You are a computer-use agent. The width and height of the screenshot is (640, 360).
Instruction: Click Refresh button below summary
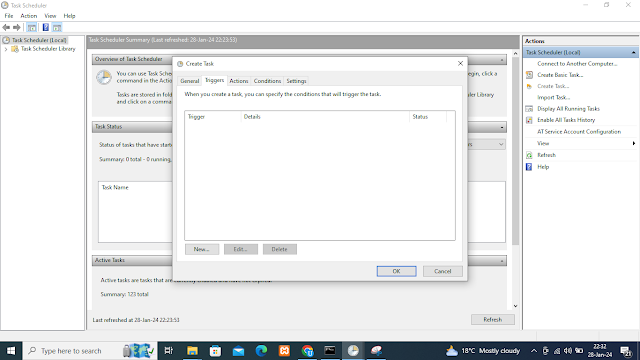pyautogui.click(x=493, y=320)
